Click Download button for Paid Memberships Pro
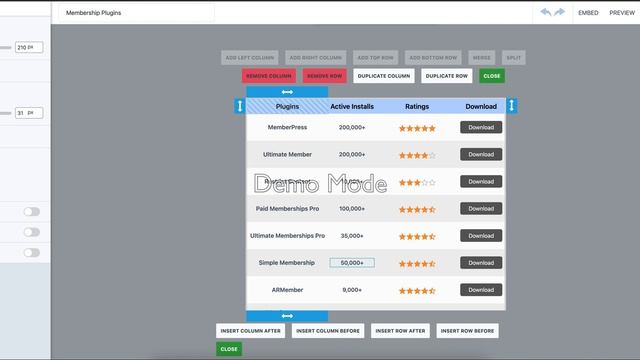This screenshot has width=640, height=360. coord(481,209)
